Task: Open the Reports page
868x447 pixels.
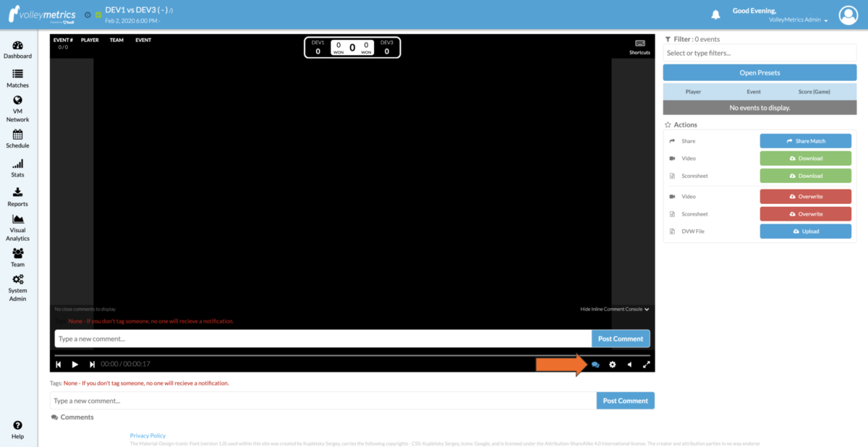Action: click(x=17, y=197)
